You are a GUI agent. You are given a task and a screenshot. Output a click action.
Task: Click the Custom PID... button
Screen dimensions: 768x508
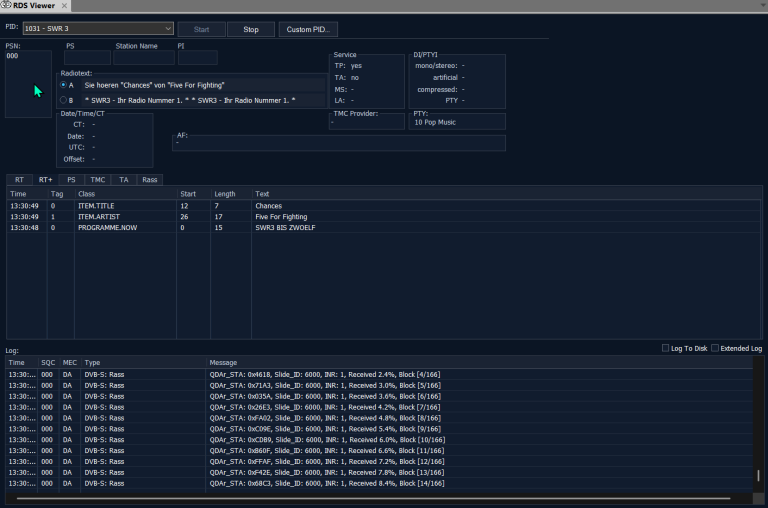coord(308,29)
